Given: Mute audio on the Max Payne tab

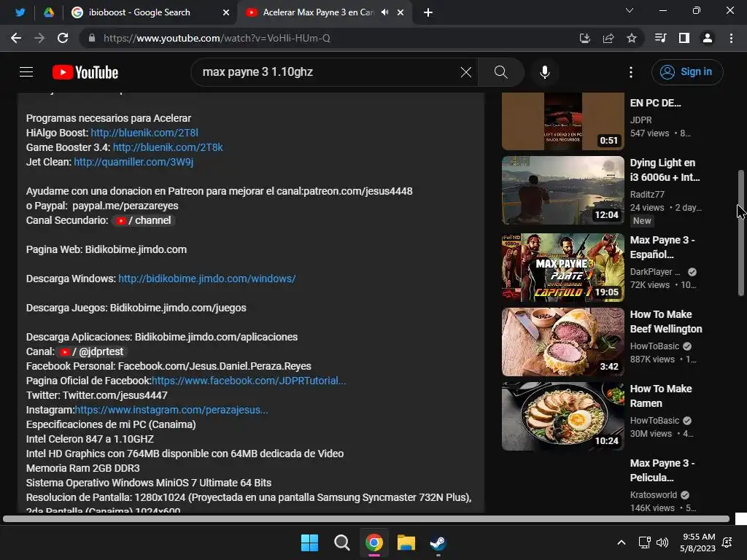Looking at the screenshot, I should click(385, 12).
